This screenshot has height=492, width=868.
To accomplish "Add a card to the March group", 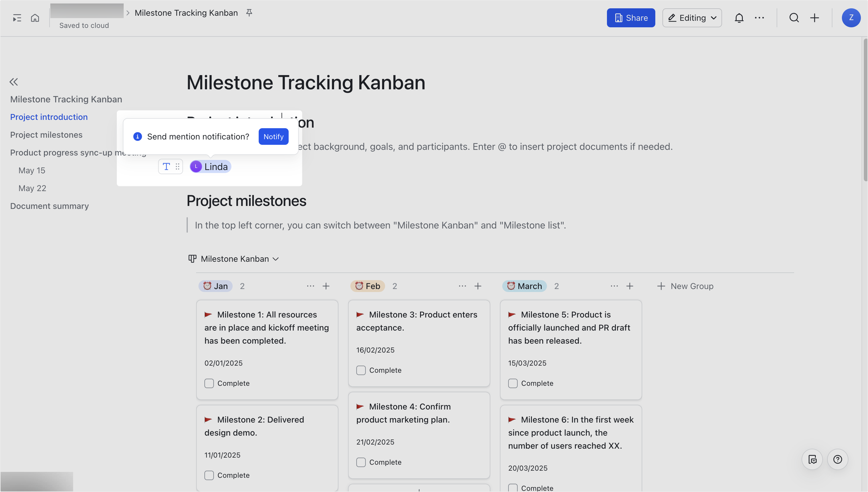I will click(630, 286).
